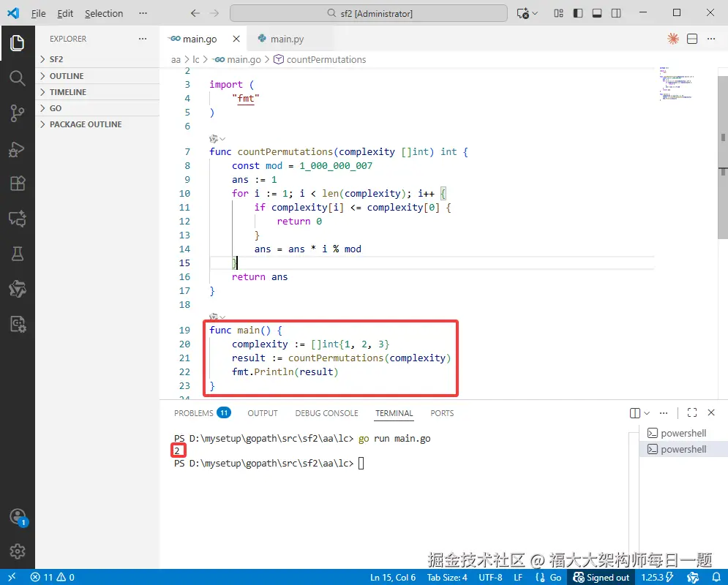Image resolution: width=728 pixels, height=585 pixels.
Task: Open the Source Control view
Action: [x=17, y=113]
